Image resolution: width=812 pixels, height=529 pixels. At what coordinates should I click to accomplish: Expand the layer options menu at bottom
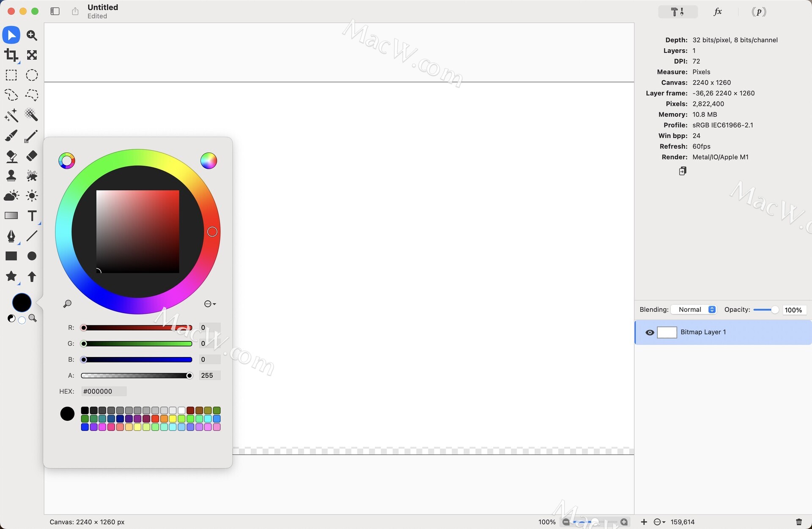click(x=659, y=522)
